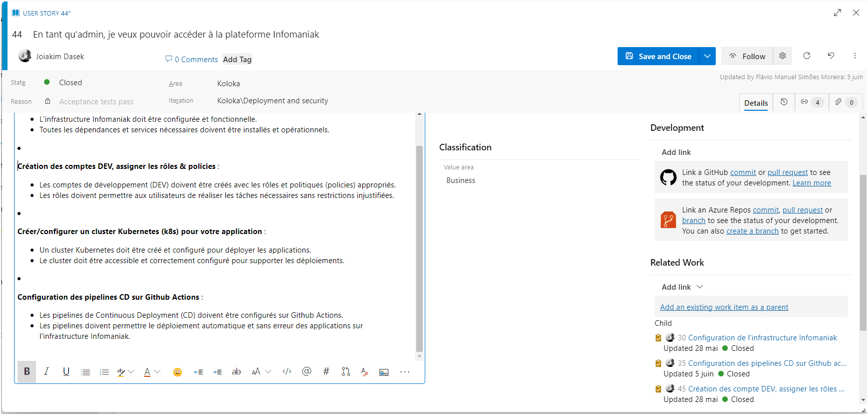Open the Details tab
The width and height of the screenshot is (868, 415).
tap(756, 103)
